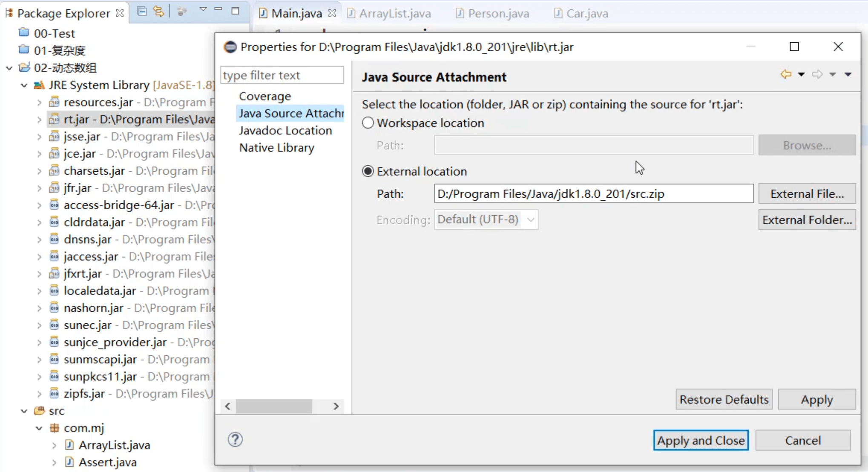Expand jsse.jar tree node

pyautogui.click(x=39, y=137)
